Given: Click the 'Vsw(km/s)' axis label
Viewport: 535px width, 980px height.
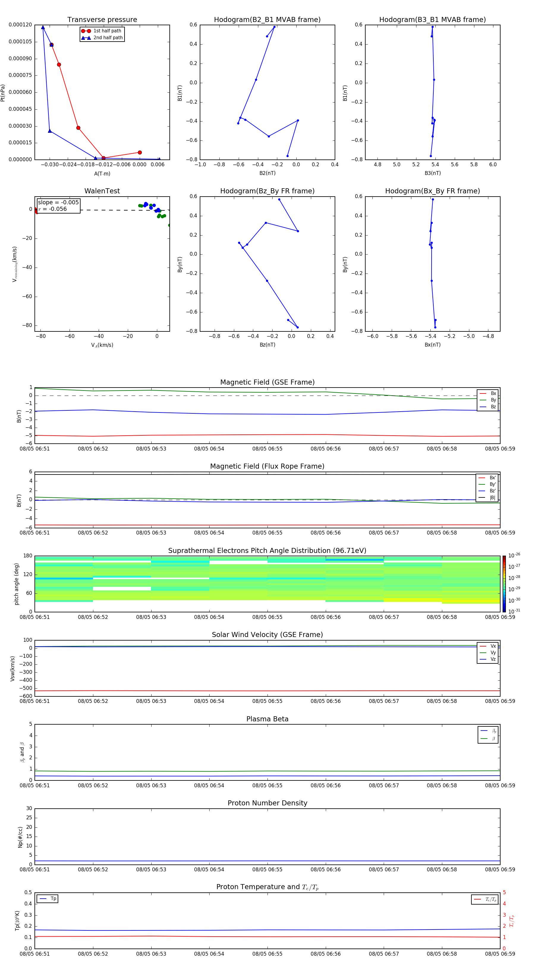Looking at the screenshot, I should [12, 668].
